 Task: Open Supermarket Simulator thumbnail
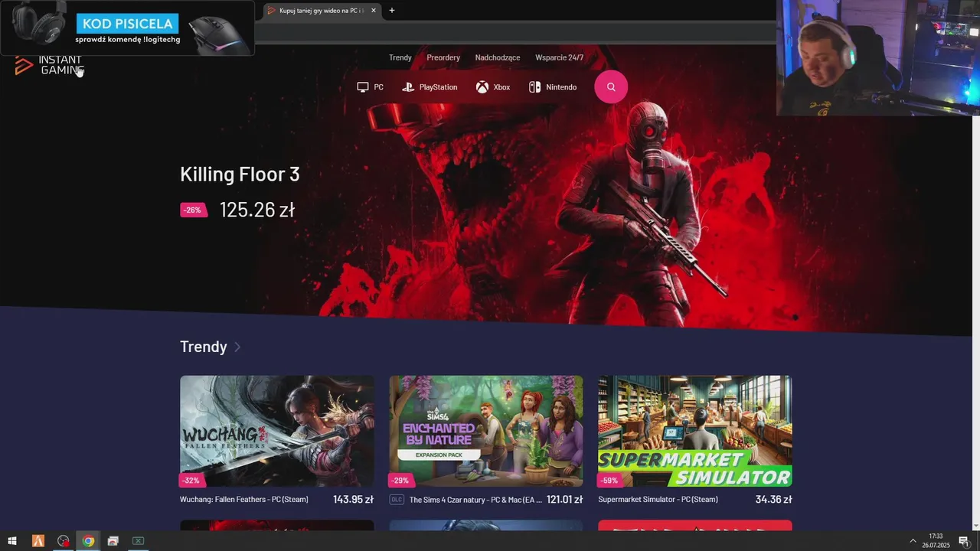click(x=695, y=431)
